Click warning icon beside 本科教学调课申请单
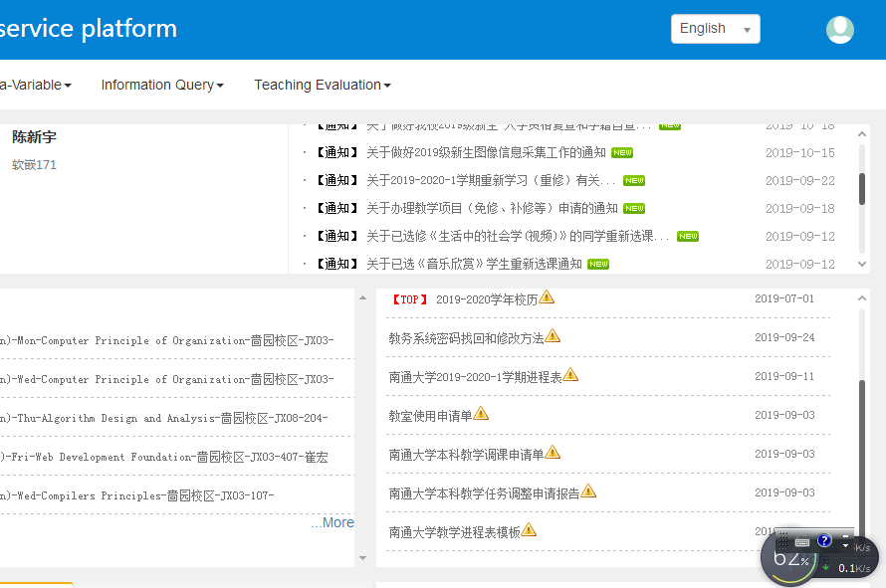Screen dimensions: 886x588 pos(553,452)
